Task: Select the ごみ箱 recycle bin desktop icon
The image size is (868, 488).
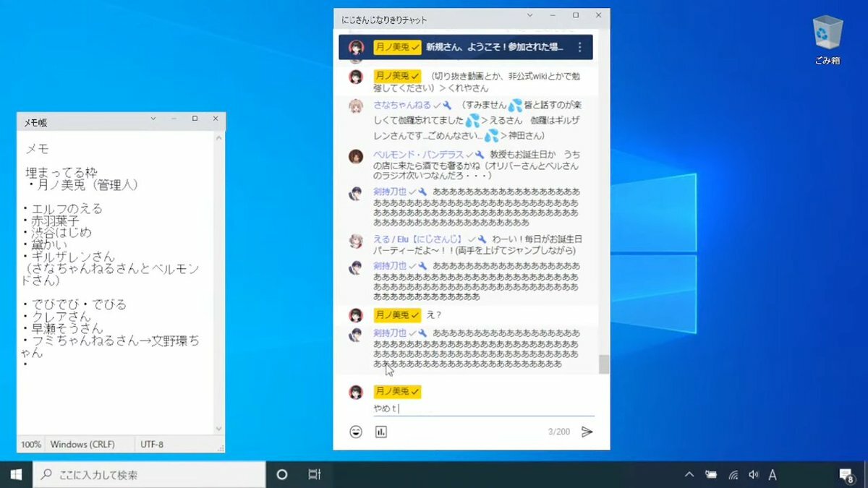Action: pos(827,41)
